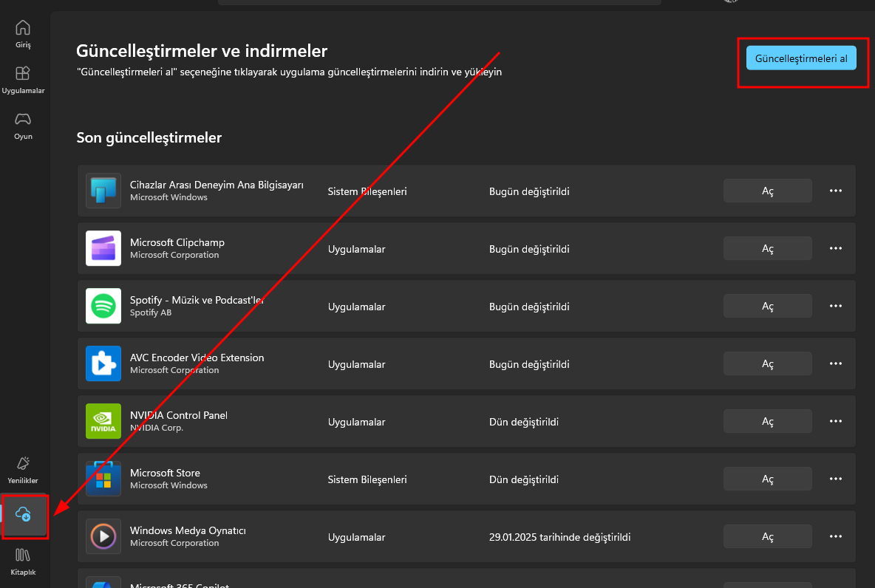
Task: Open AVC Encoder Video Extension via Aç
Action: [767, 363]
